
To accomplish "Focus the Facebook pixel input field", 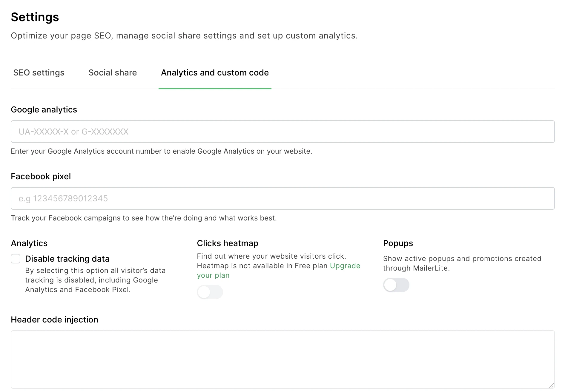I will pos(283,198).
